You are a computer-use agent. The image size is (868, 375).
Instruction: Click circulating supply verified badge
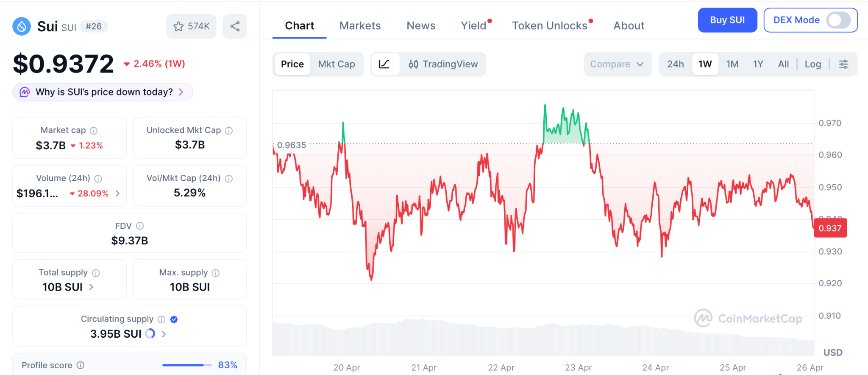[174, 319]
